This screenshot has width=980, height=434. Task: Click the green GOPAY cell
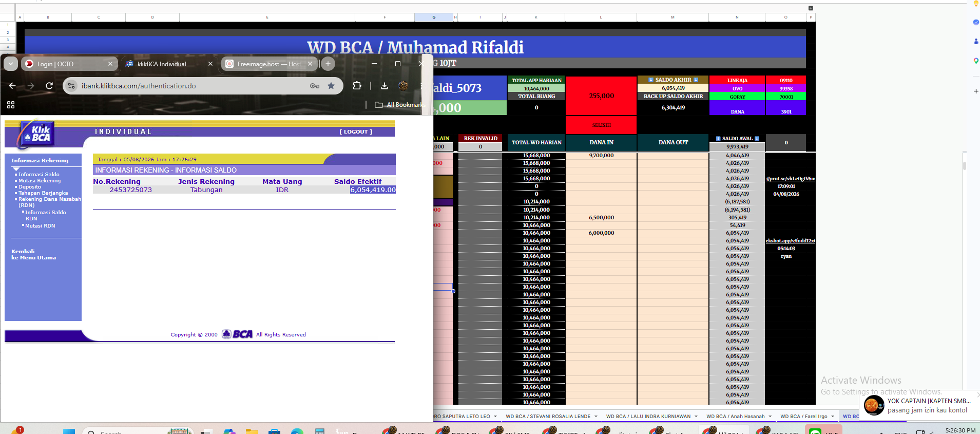[x=737, y=97]
